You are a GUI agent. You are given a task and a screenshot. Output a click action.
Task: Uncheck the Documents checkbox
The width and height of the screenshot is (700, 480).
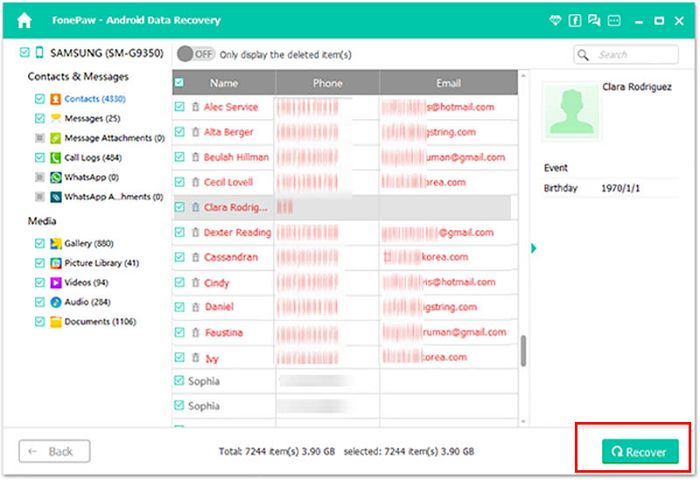[40, 321]
